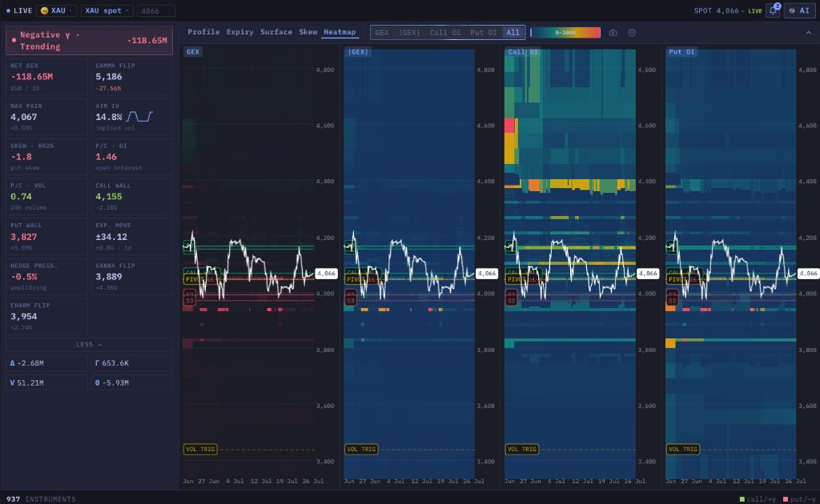Select Put OI heatmap mode
The height and width of the screenshot is (504, 820).
pyautogui.click(x=483, y=32)
